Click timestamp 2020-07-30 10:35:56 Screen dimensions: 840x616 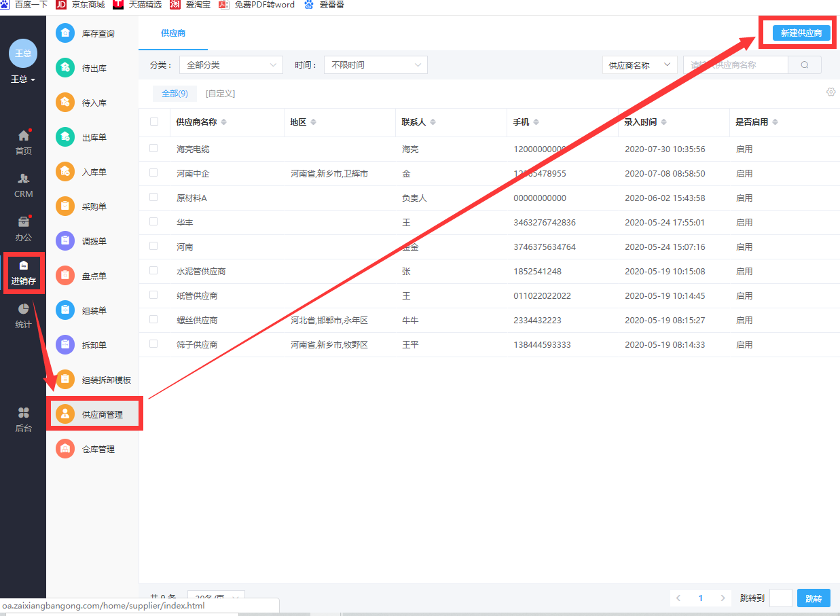click(665, 149)
